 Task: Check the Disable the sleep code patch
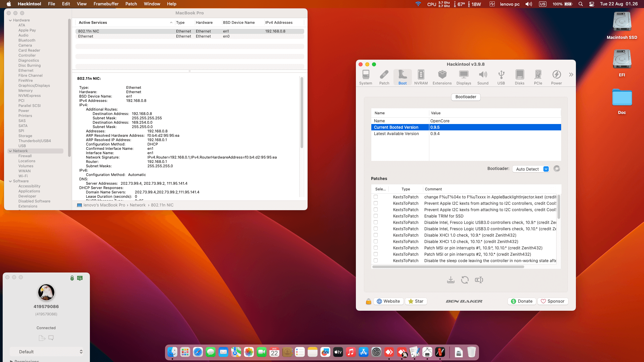376,261
